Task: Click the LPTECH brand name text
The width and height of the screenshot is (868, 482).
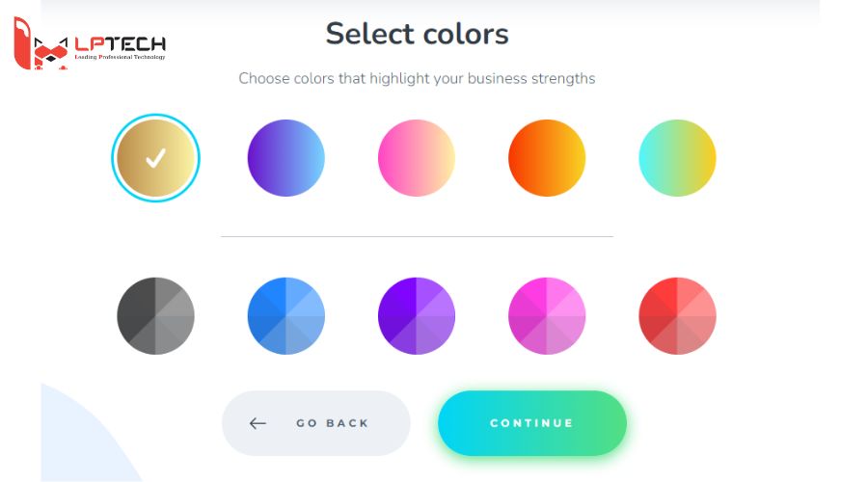Action: [x=120, y=43]
